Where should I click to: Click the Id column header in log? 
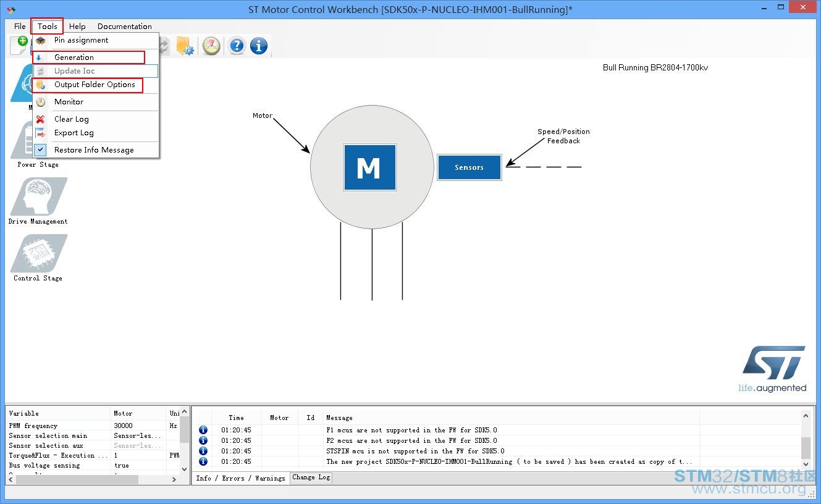click(310, 418)
